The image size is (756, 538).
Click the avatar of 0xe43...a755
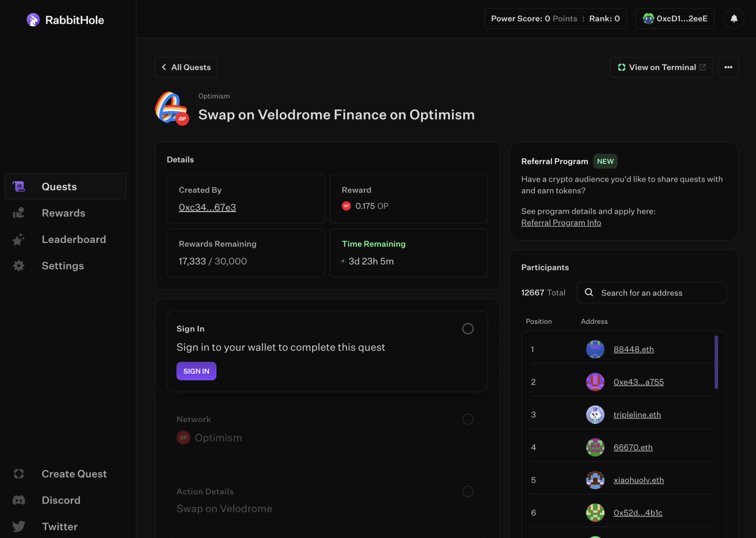tap(595, 382)
